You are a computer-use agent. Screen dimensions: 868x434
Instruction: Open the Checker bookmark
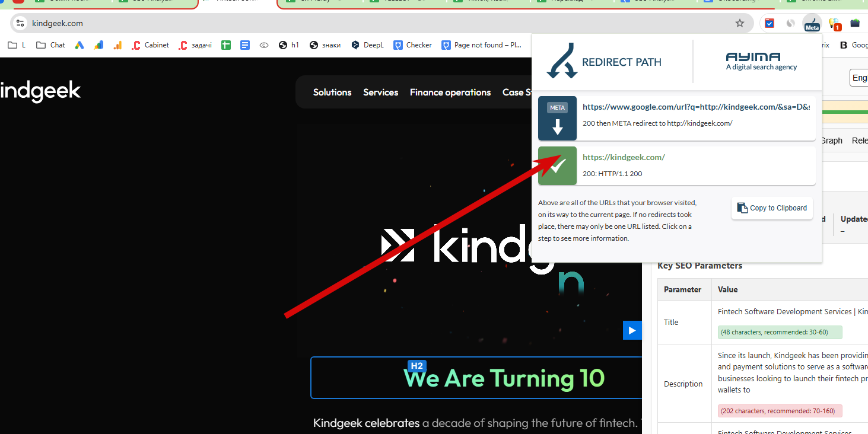[412, 45]
